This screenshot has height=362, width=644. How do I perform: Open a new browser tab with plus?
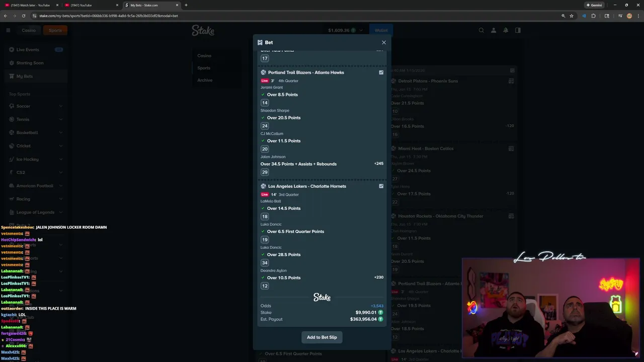pos(186,5)
